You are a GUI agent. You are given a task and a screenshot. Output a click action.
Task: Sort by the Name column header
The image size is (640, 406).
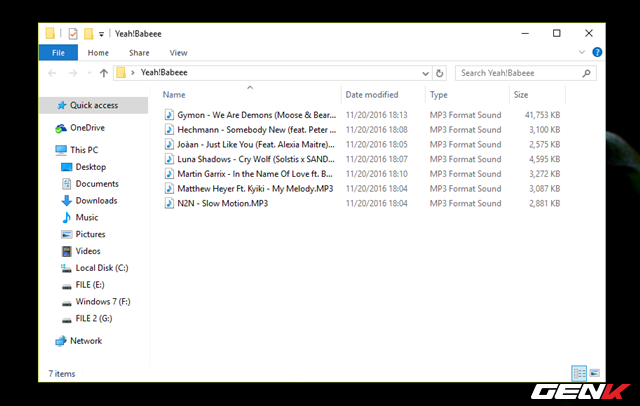pyautogui.click(x=174, y=95)
